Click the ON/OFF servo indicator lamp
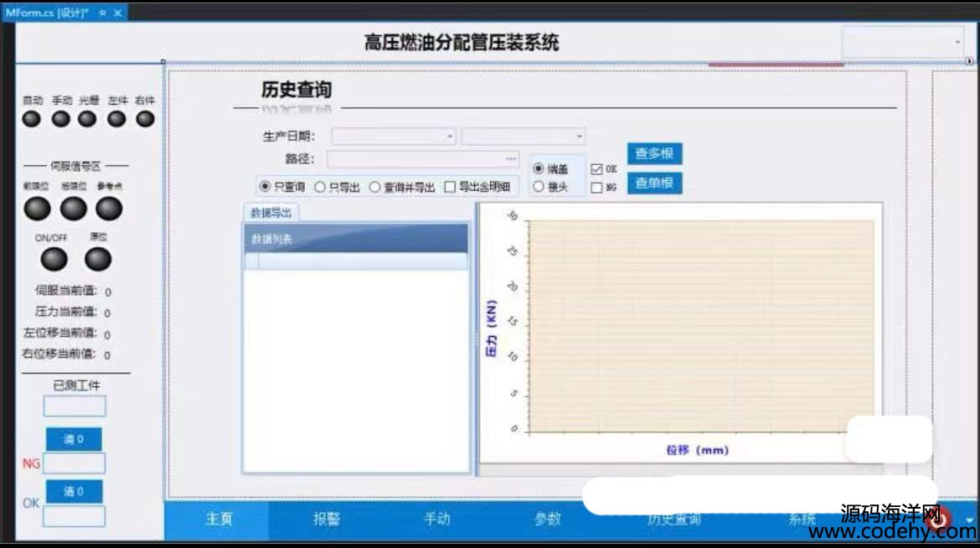Screen dimensions: 980x548 point(54,260)
